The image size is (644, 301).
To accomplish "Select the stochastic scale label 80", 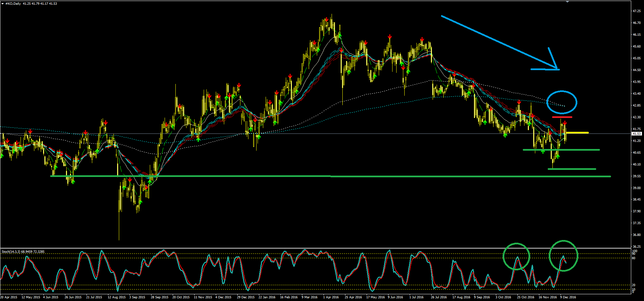I will pos(634,258).
